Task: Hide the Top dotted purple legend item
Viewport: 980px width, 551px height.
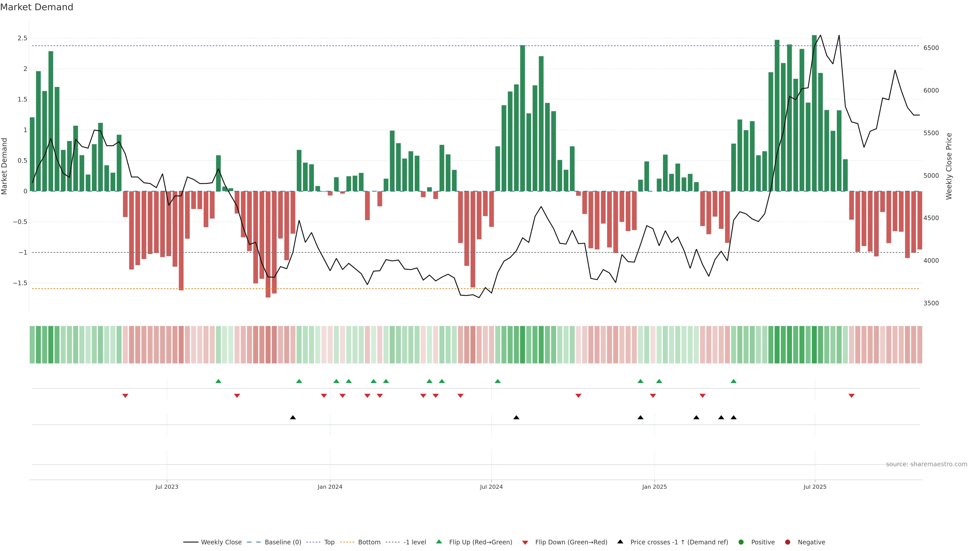Action: (313, 542)
